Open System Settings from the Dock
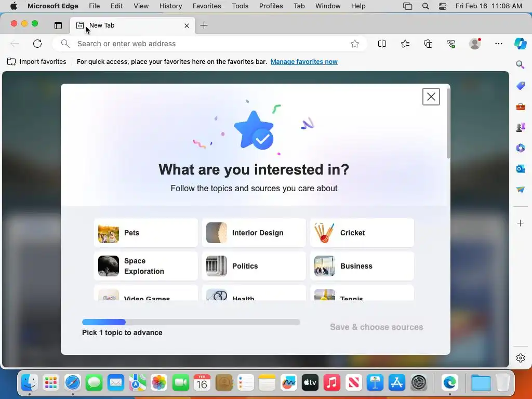Screen dimensions: 532x399 pos(419,383)
